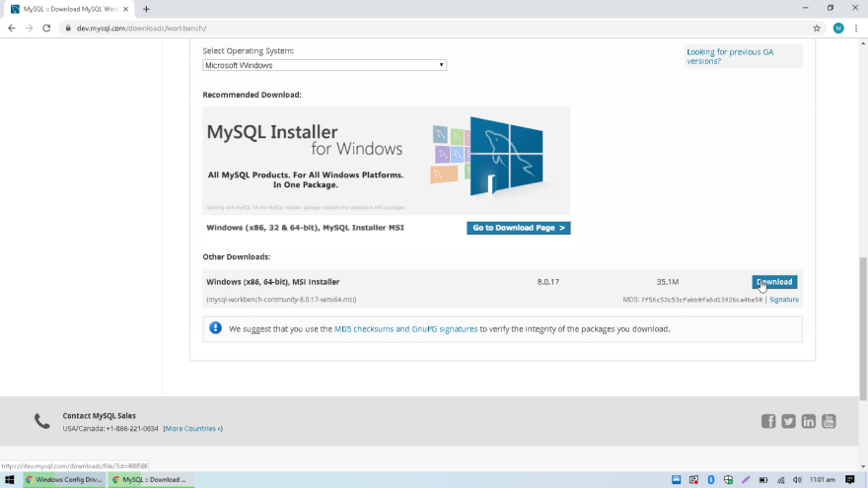
Task: Open the Action Center notifications icon
Action: (x=849, y=480)
